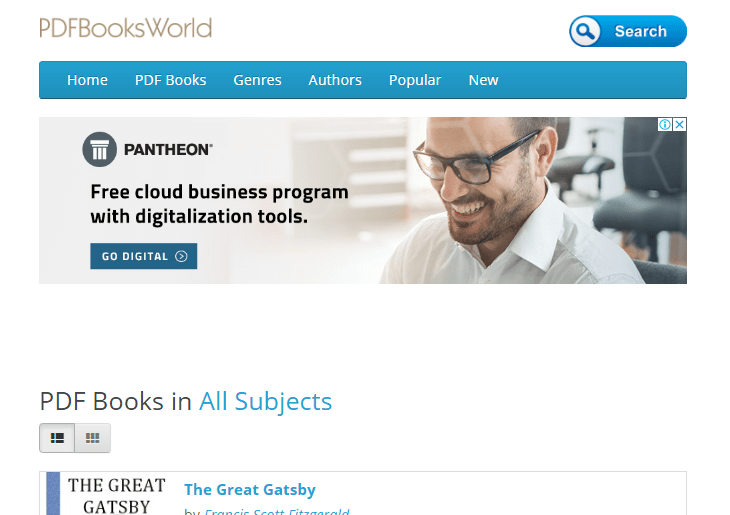Open the PDF Books menu item

(170, 80)
